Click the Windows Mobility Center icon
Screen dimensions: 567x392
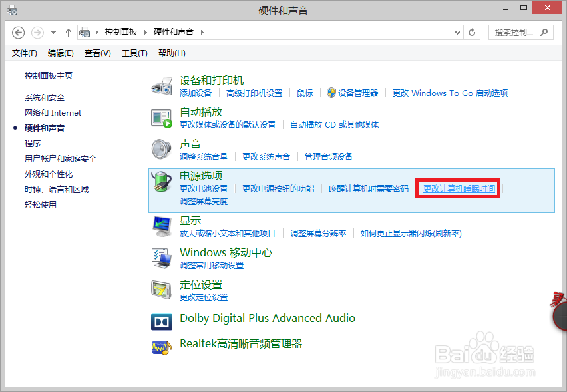pyautogui.click(x=162, y=258)
